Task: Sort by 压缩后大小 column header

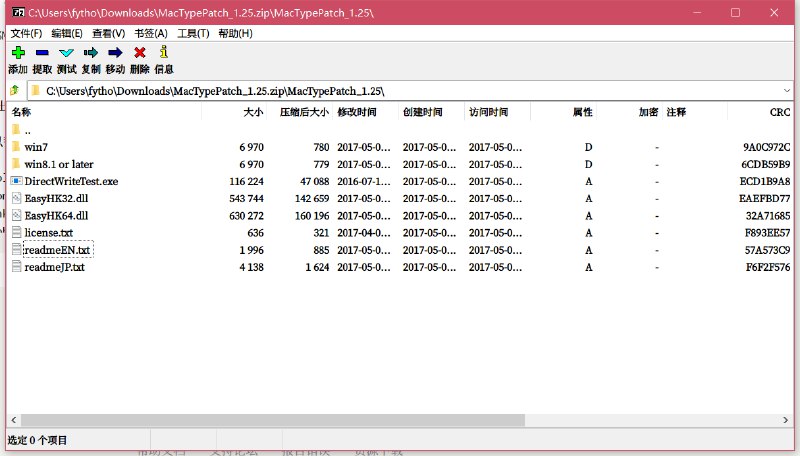Action: [300, 112]
